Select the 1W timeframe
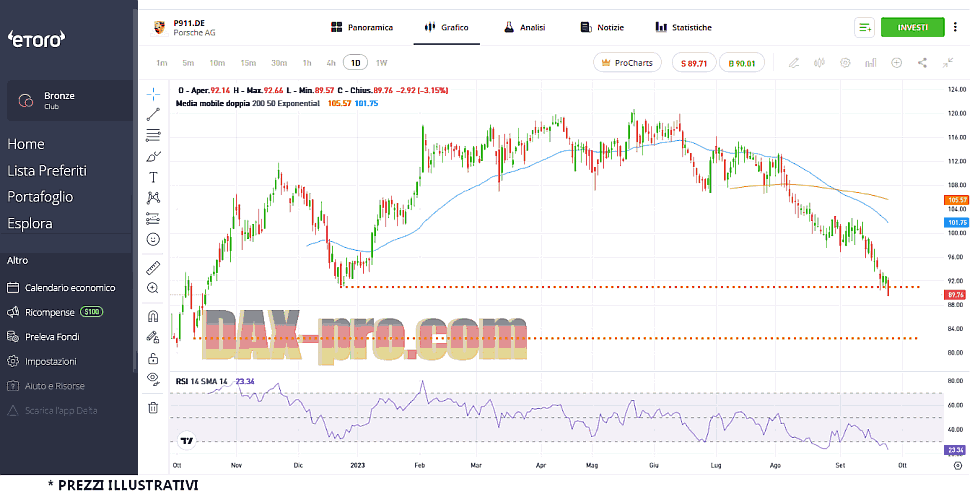Image resolution: width=970 pixels, height=494 pixels. 382,62
